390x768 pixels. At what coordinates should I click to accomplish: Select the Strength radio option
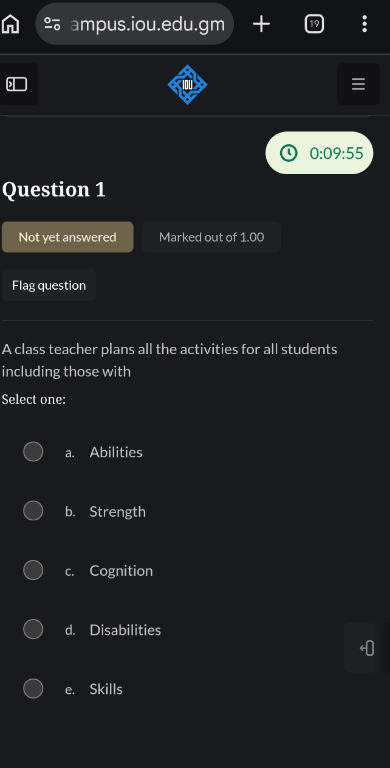(x=33, y=511)
